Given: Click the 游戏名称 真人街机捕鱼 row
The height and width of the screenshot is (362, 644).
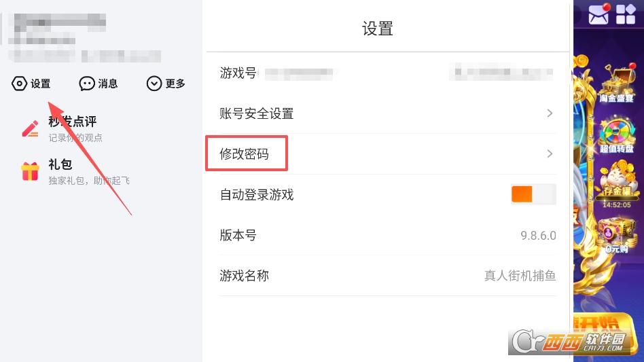Looking at the screenshot, I should [x=387, y=276].
